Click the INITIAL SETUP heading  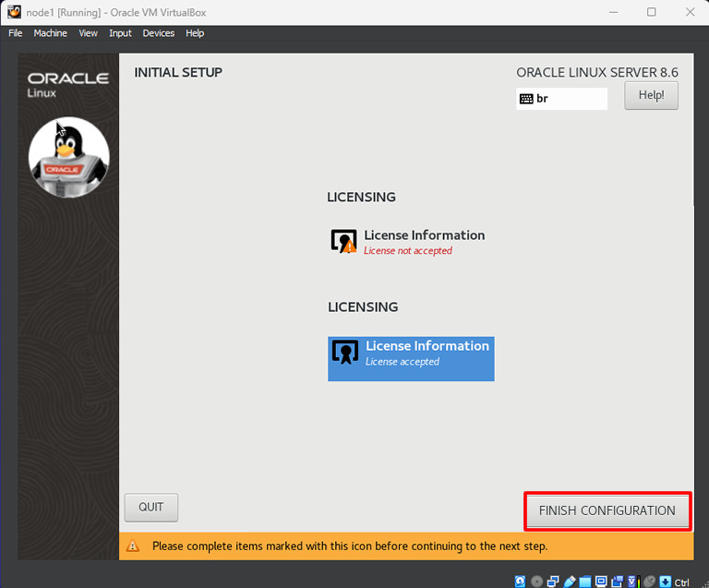(x=178, y=72)
